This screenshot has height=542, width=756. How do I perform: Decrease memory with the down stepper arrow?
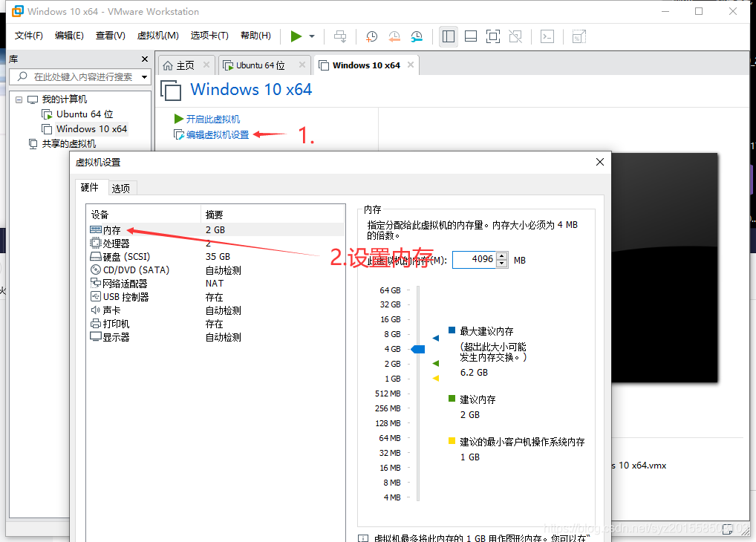(x=502, y=264)
